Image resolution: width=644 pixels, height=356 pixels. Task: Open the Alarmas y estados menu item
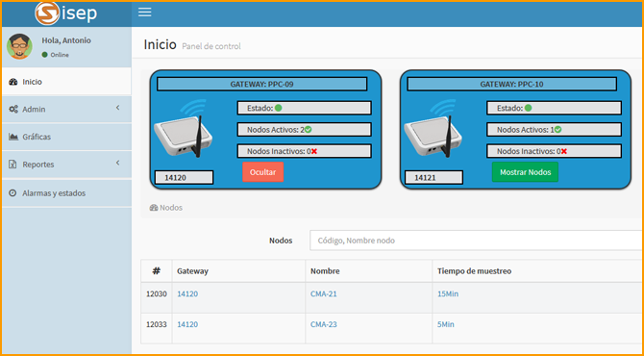tap(66, 192)
